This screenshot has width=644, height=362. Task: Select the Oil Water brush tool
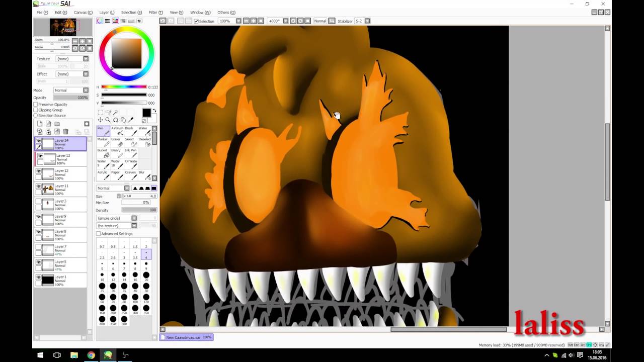click(x=130, y=164)
